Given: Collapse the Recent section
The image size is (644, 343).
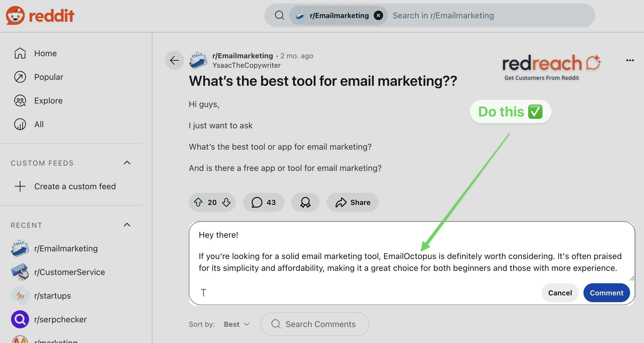Looking at the screenshot, I should [x=127, y=225].
